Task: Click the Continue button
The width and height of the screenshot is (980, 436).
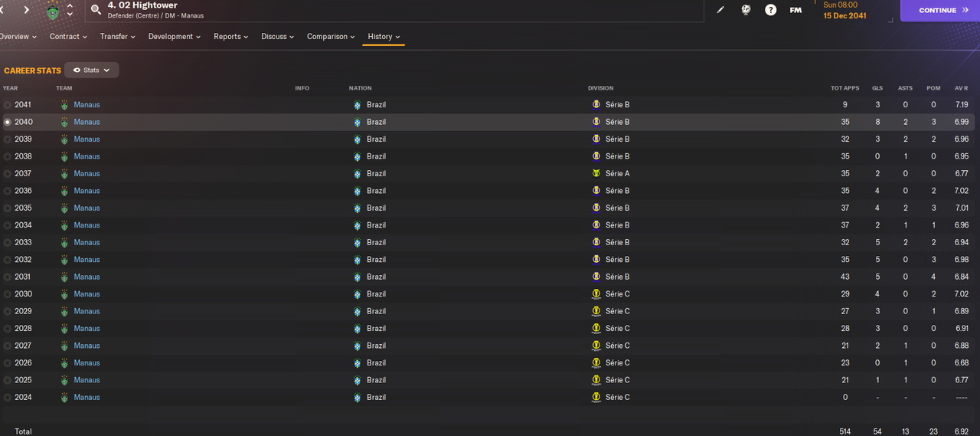Action: tap(940, 10)
